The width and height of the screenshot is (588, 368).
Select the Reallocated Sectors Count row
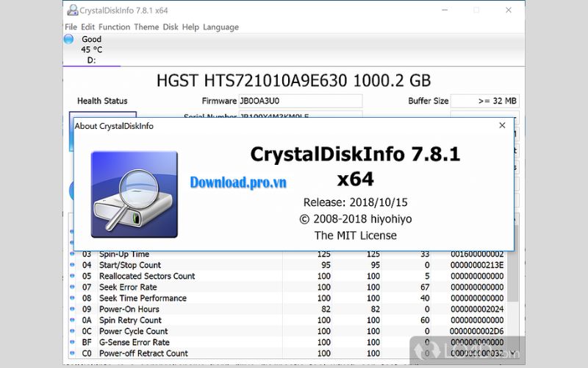pos(147,276)
